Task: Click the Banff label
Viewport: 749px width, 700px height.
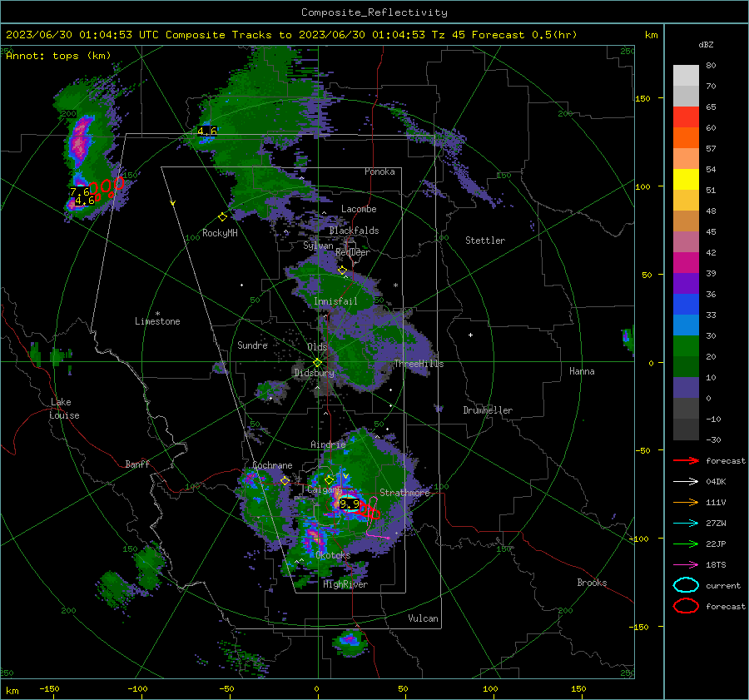Action: coord(137,464)
